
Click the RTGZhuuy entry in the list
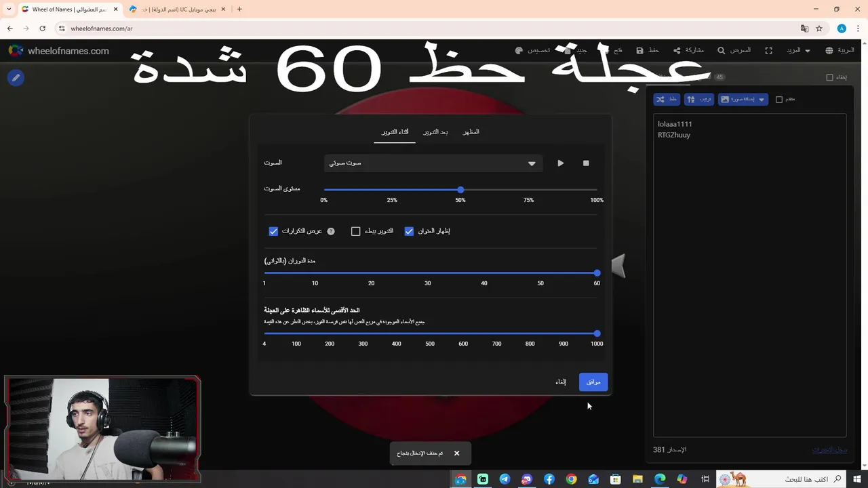click(674, 135)
